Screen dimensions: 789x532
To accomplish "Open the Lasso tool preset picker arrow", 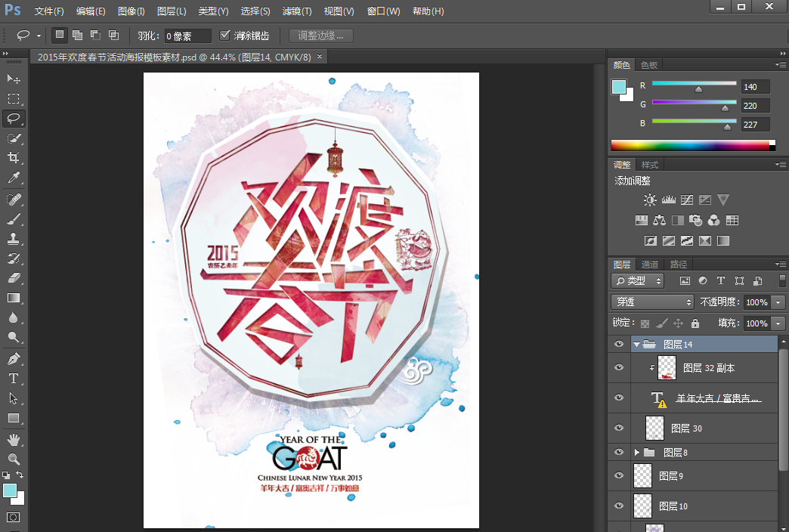I will point(39,36).
